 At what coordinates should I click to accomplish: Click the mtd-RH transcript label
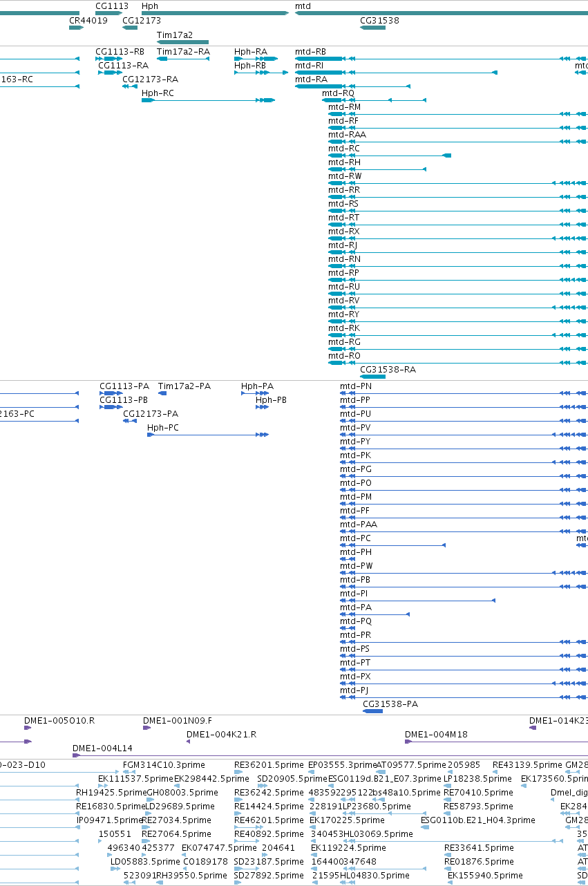click(x=344, y=162)
